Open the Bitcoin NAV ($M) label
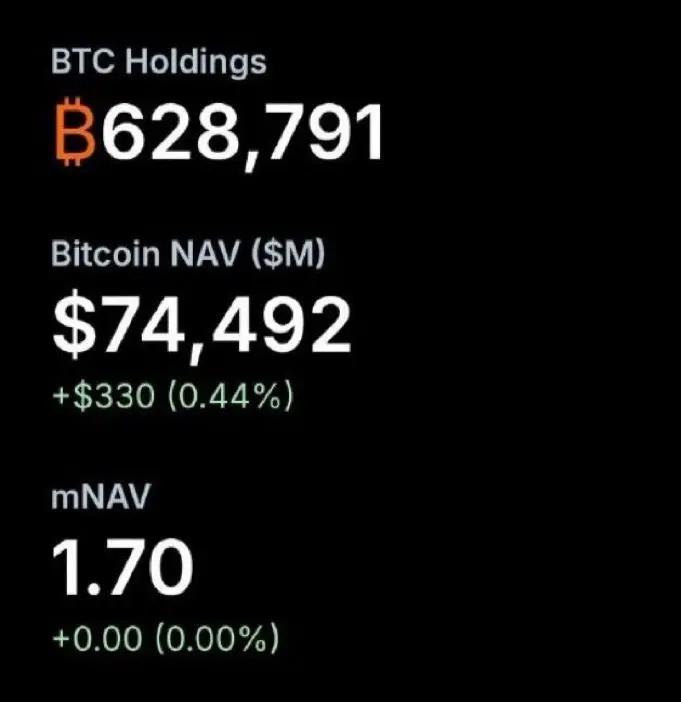The image size is (681, 702). 188,254
